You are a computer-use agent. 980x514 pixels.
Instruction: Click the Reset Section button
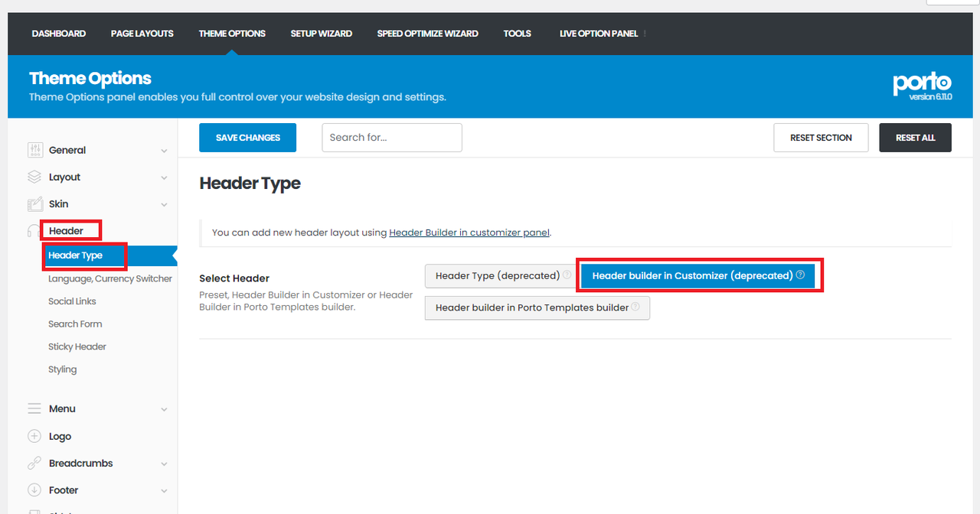click(821, 138)
